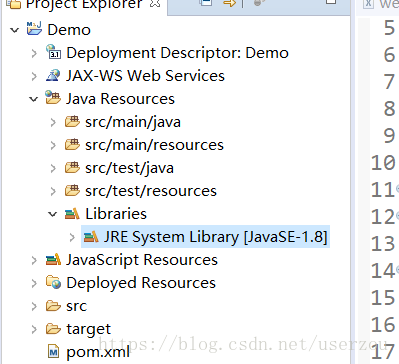Click the src/main/java package folder icon
Viewport: 399px width, 364px height.
(x=72, y=121)
